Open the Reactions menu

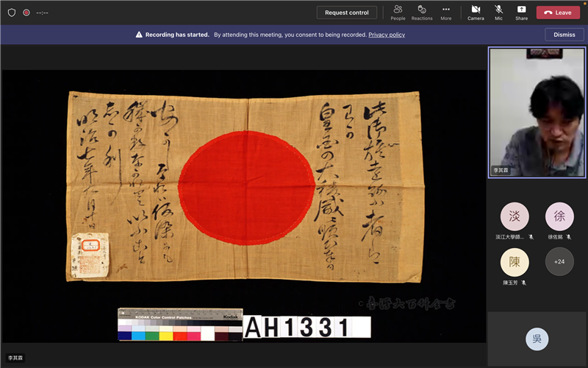point(422,12)
